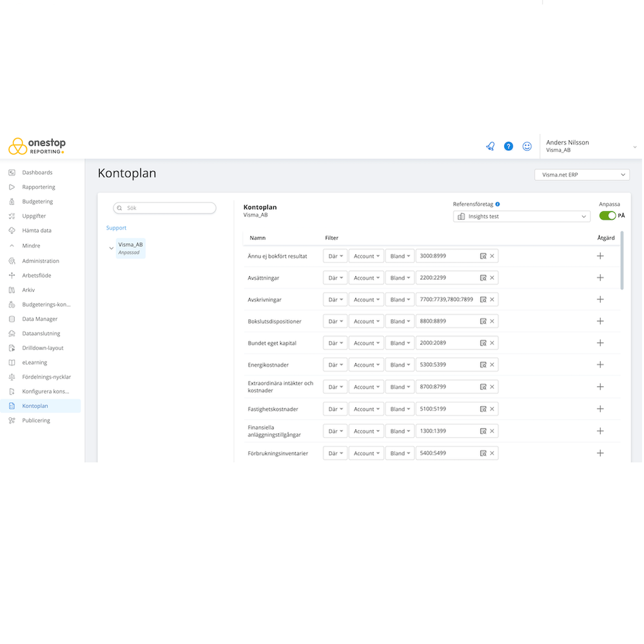Screen dimensions: 644x644
Task: Open lookup icon for 3000:8999 filter
Action: click(483, 256)
